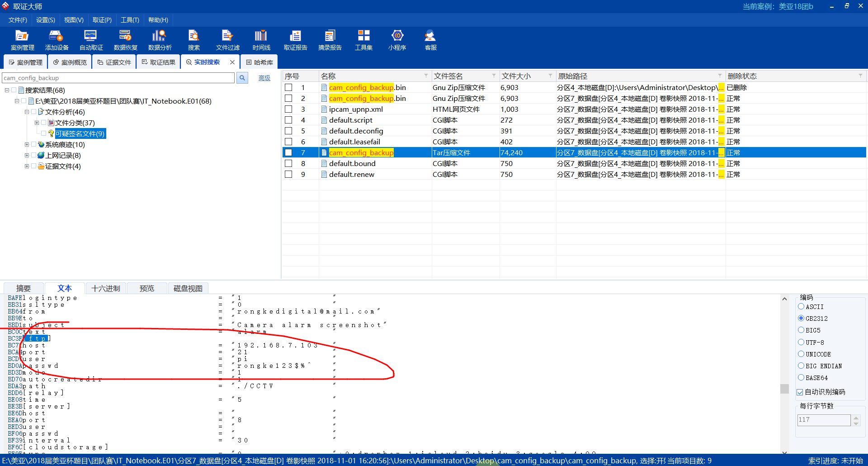Select UTF-8 encoding radio button

click(x=801, y=342)
